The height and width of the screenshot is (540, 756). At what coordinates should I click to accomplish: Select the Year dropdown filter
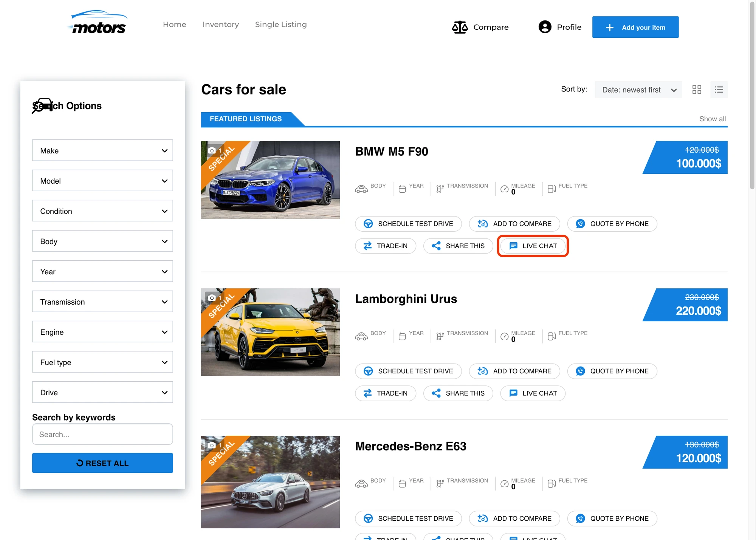point(102,271)
